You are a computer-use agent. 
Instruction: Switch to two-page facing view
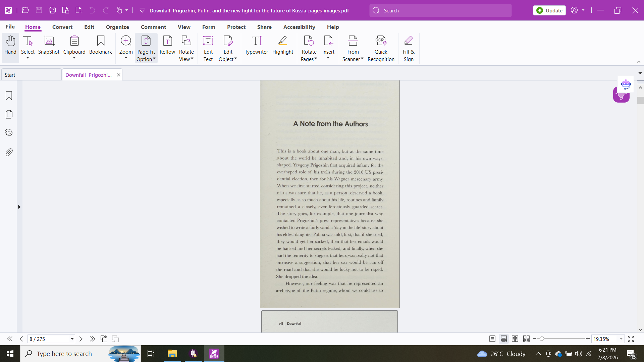coord(515,339)
